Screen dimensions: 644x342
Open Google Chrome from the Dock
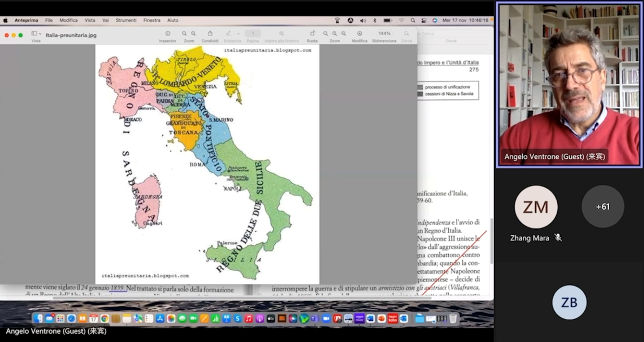click(105, 318)
